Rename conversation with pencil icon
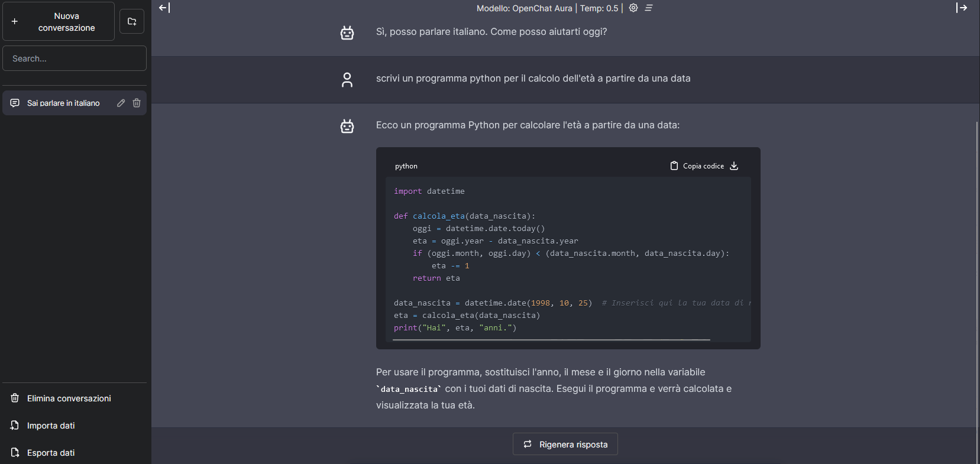980x464 pixels. point(121,103)
